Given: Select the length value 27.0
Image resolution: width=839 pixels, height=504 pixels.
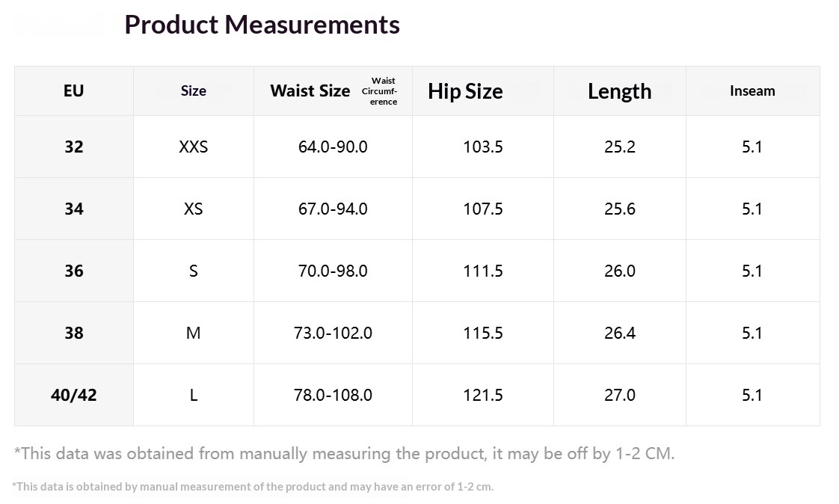Looking at the screenshot, I should click(x=620, y=395).
